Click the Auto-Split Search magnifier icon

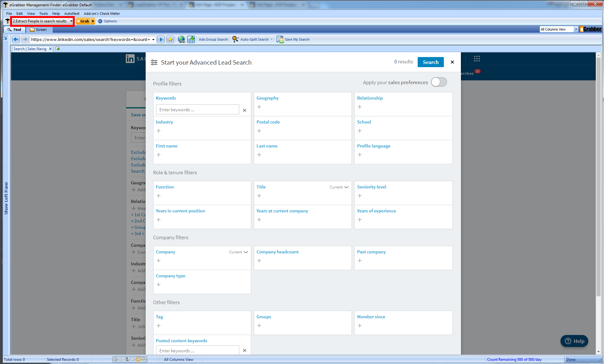(x=235, y=39)
